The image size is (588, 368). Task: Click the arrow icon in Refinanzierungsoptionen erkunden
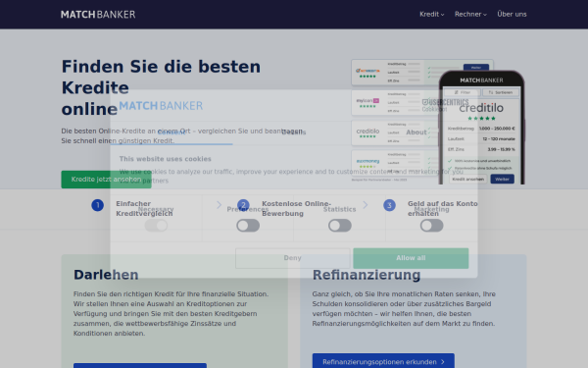[x=443, y=362]
